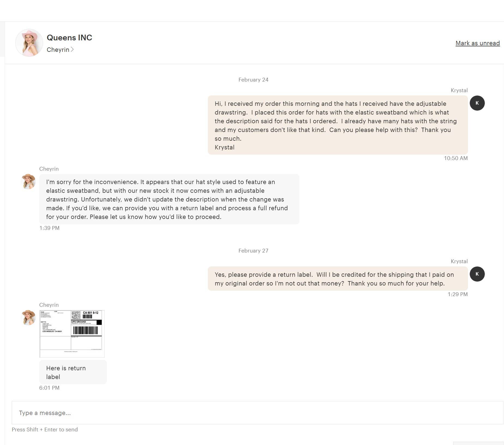Viewport: 504px width, 445px height.
Task: Click Krystal's message requesting a return label
Action: coord(338,279)
